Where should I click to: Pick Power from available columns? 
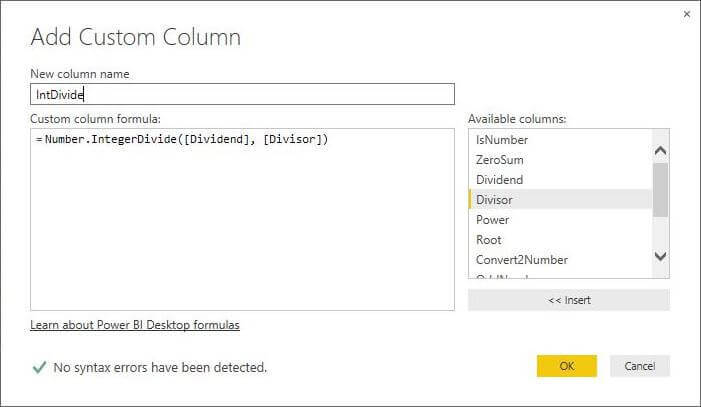tap(493, 220)
